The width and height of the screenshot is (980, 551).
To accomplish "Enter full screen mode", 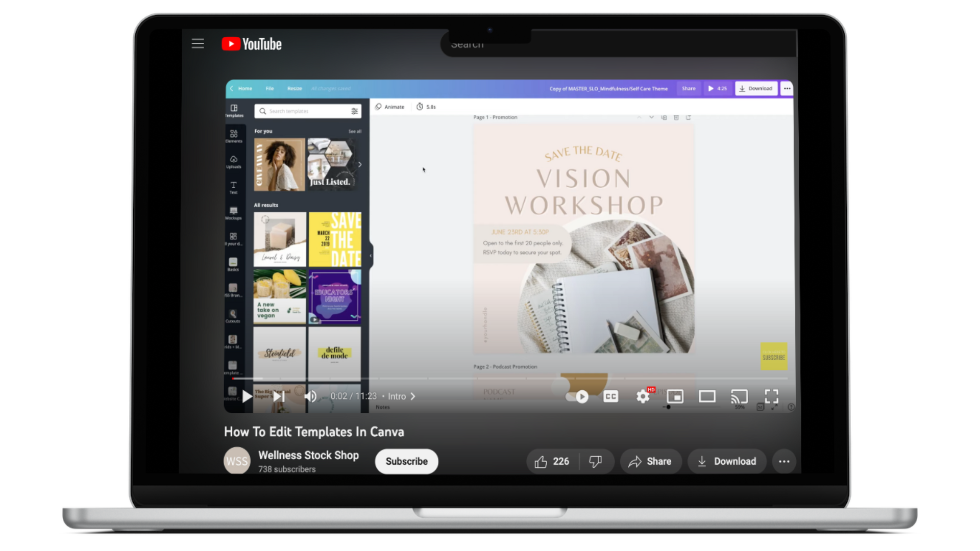I will (x=771, y=396).
